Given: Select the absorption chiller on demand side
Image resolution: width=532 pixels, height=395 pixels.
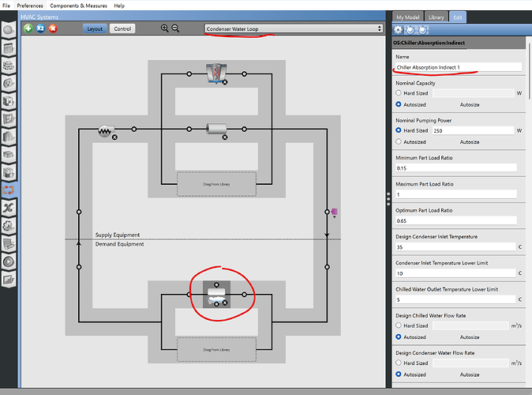Looking at the screenshot, I should click(x=216, y=294).
